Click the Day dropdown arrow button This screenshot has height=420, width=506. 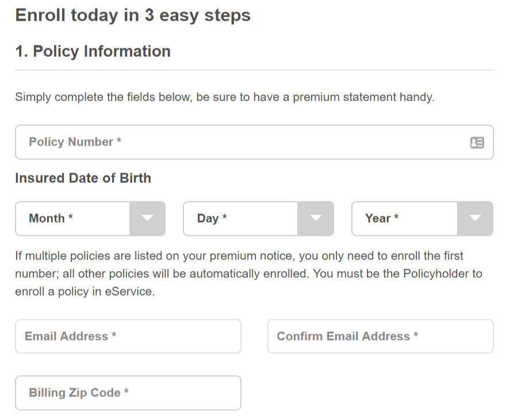pos(316,219)
